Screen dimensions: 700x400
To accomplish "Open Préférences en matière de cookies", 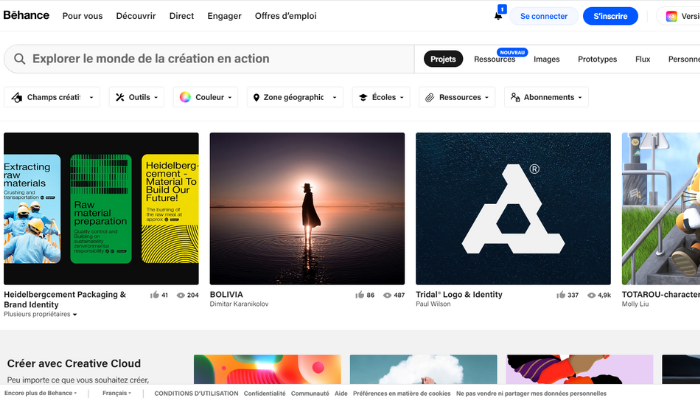I will click(x=401, y=393).
